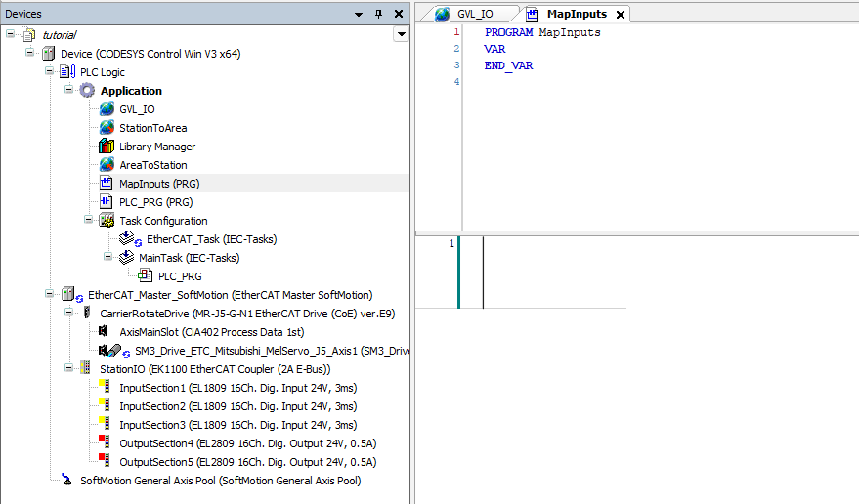The image size is (859, 504).
Task: Click the InputSection1 yellow module icon
Action: click(105, 387)
